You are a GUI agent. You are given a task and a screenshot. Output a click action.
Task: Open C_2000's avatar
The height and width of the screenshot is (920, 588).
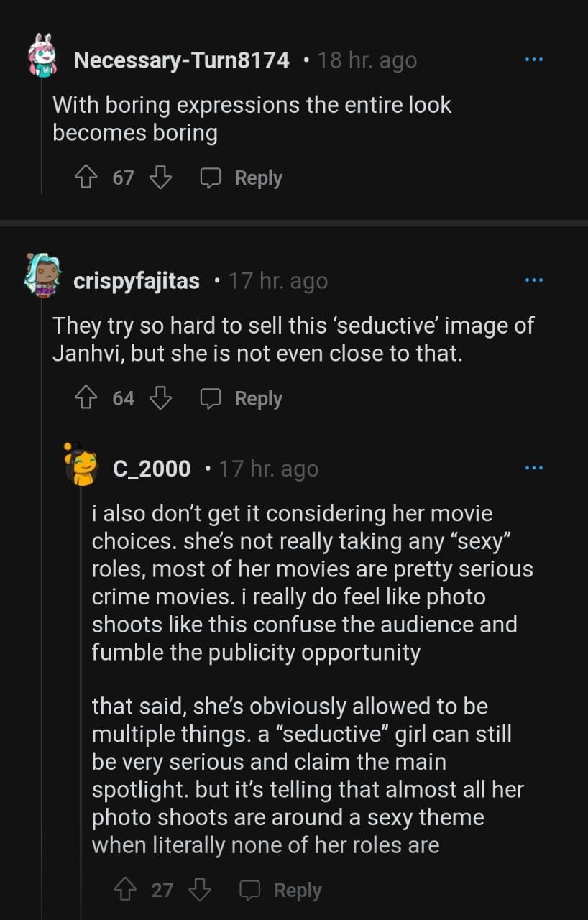click(81, 466)
